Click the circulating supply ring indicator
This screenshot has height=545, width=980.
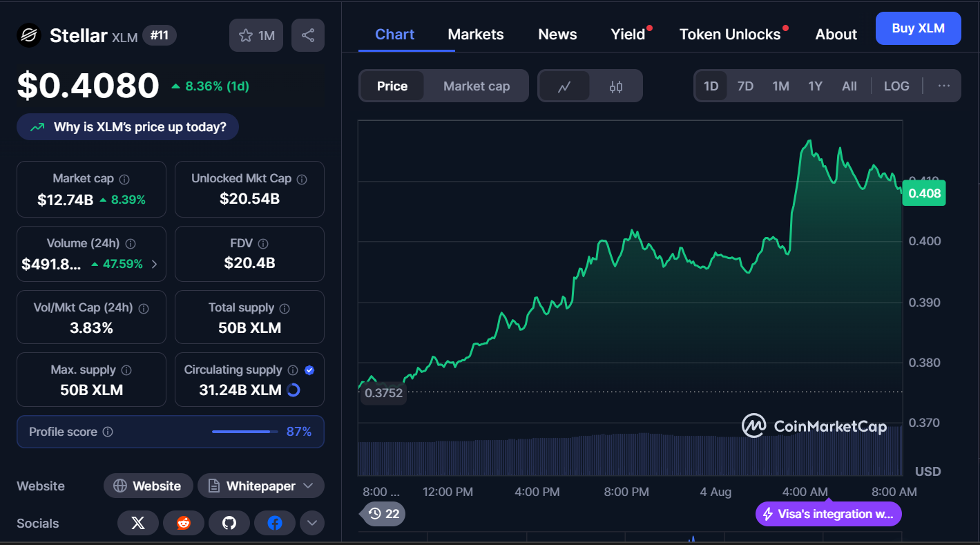293,390
